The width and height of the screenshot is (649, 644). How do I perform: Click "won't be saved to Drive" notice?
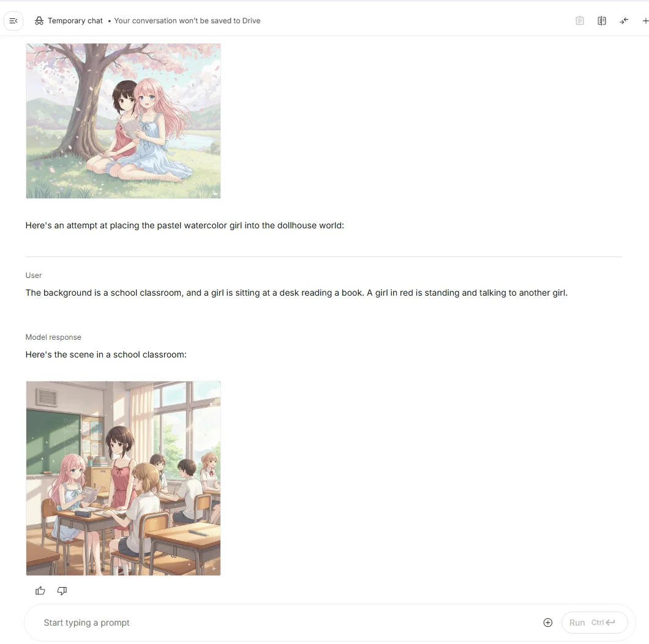pos(187,21)
